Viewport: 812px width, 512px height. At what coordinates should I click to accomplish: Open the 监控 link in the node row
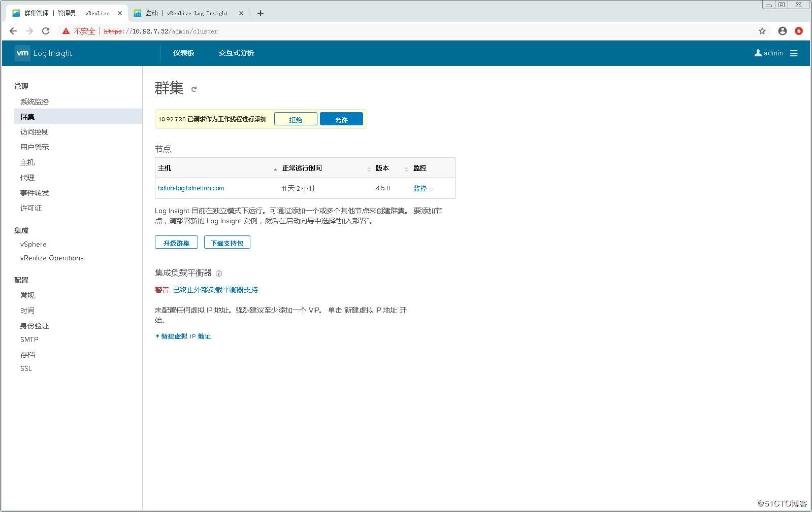click(419, 188)
